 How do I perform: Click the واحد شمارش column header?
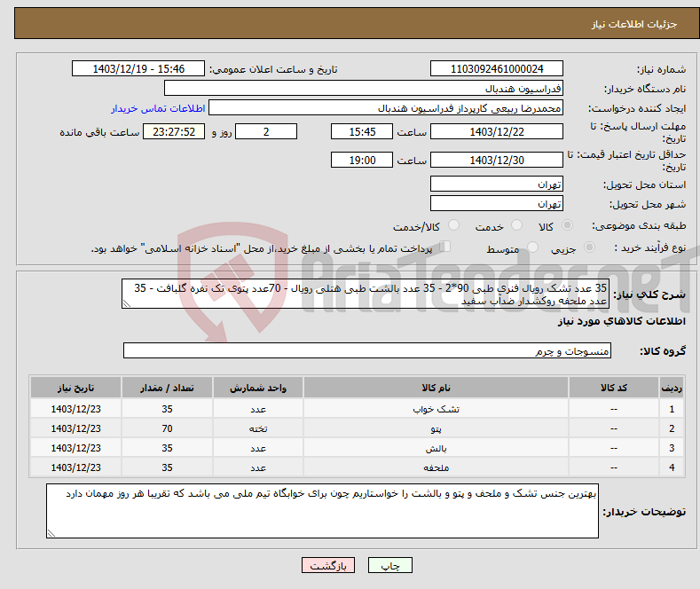click(258, 388)
